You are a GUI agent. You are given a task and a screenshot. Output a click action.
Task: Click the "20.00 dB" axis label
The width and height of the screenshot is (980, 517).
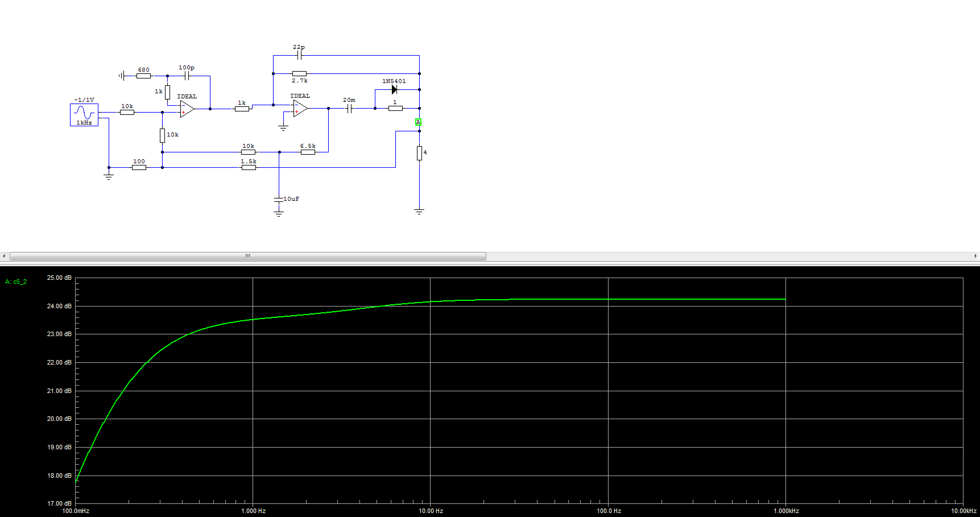59,419
